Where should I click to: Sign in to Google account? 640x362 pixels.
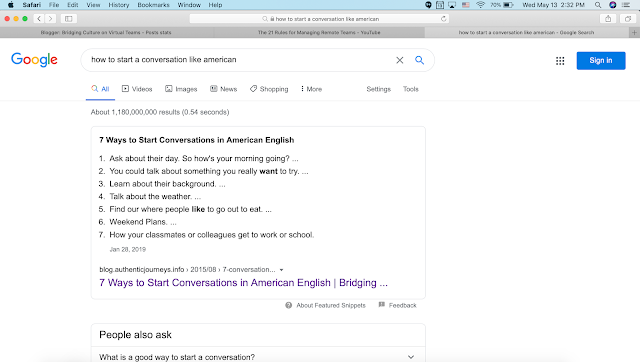point(601,60)
